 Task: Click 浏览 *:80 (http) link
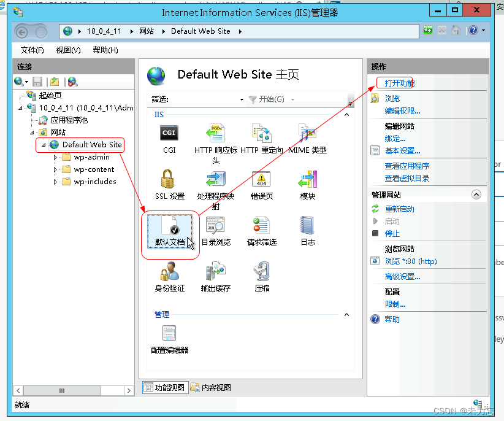coord(411,261)
